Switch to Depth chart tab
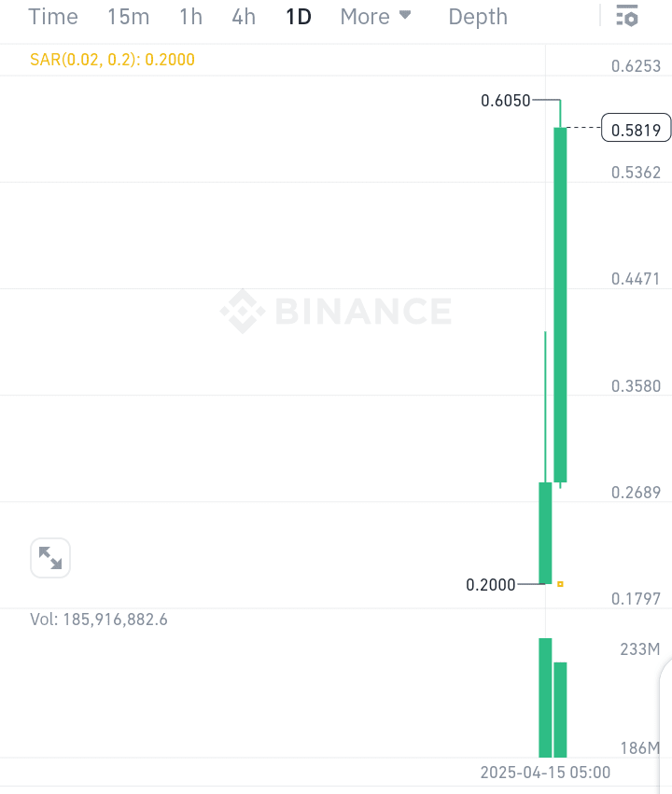The height and width of the screenshot is (794, 672). pos(478,17)
